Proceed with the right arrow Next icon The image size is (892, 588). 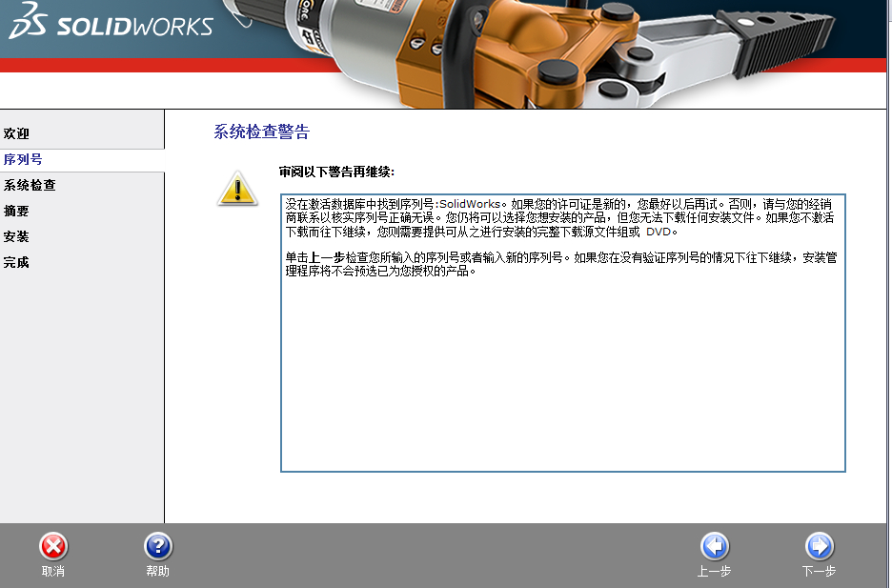coord(820,546)
